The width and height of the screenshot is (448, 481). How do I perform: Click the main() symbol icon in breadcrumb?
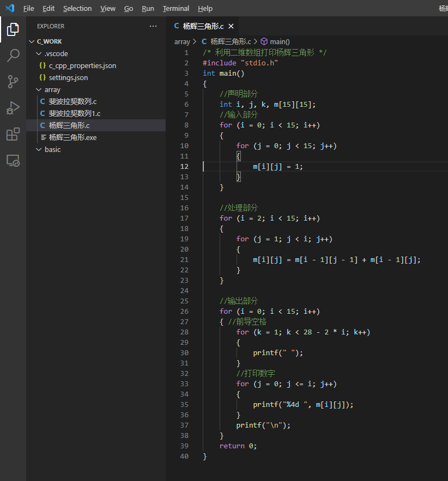[264, 41]
